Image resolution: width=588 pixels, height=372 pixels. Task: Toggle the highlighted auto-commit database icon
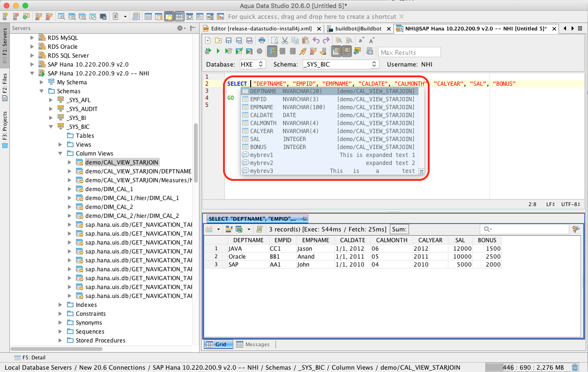272,51
